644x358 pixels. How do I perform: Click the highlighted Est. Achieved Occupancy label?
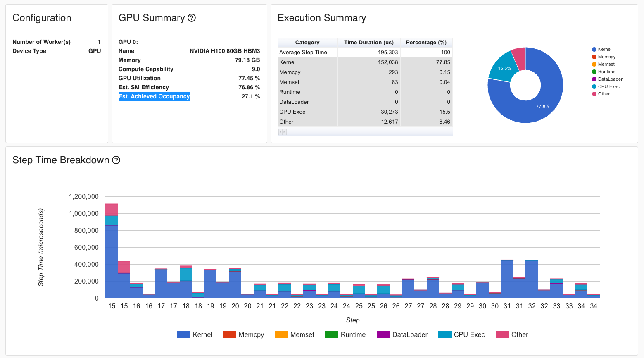154,96
